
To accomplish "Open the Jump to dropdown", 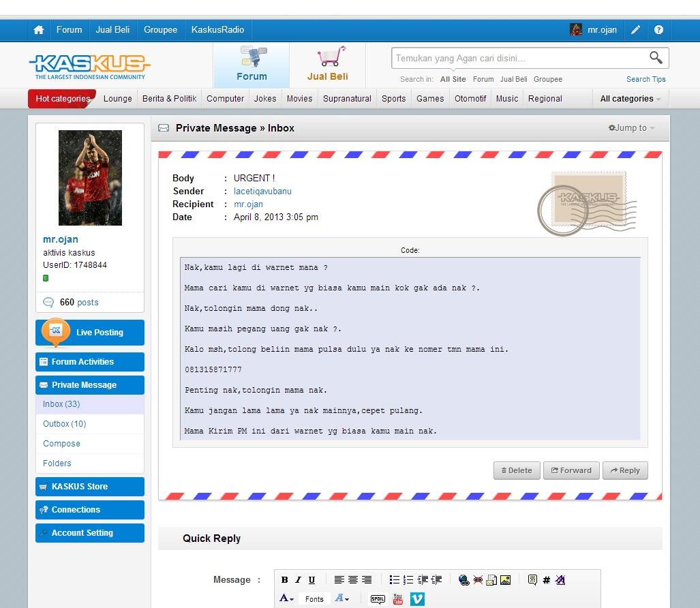I will point(631,127).
